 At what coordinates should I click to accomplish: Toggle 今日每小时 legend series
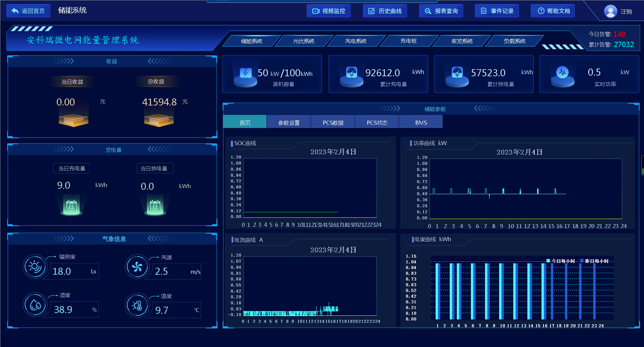tap(561, 261)
